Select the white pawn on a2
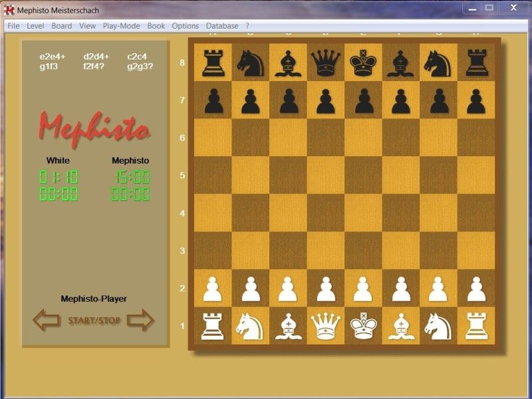The height and width of the screenshot is (399, 532). [213, 289]
